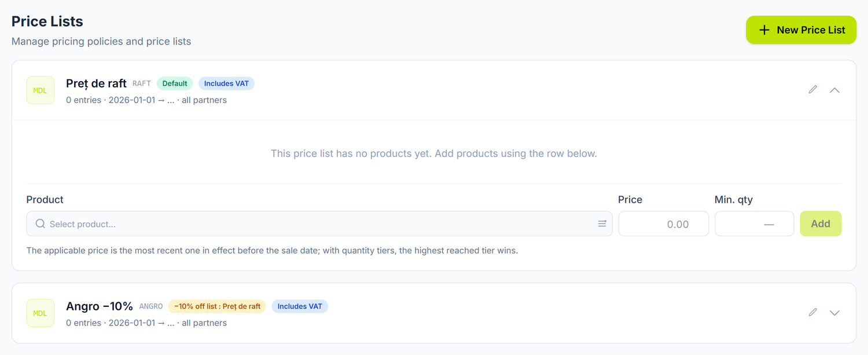Viewport: 868px width, 355px height.
Task: Click the −10% off list badge
Action: click(x=217, y=306)
